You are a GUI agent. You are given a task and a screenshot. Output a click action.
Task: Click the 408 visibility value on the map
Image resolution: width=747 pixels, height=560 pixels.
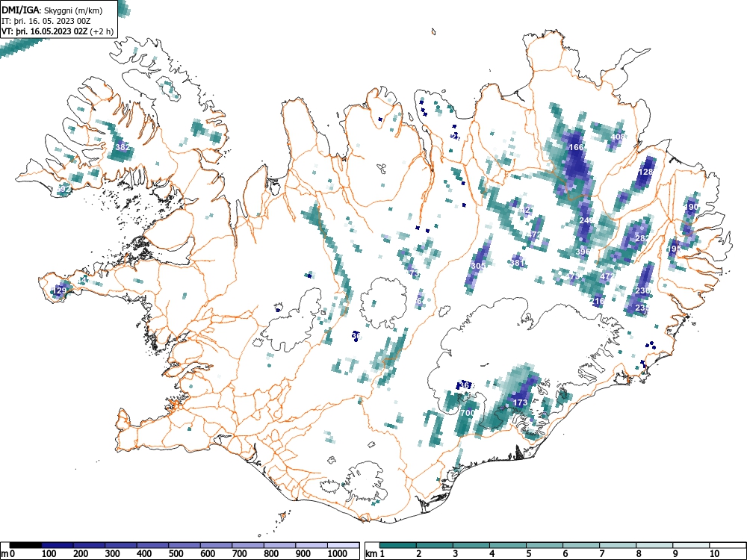coord(618,137)
